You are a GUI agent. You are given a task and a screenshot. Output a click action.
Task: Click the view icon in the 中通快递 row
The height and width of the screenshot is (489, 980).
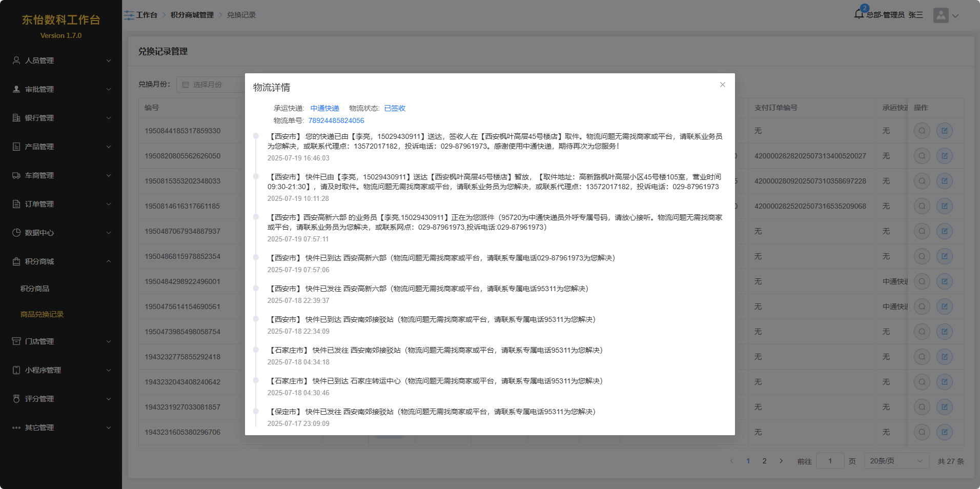(x=922, y=281)
